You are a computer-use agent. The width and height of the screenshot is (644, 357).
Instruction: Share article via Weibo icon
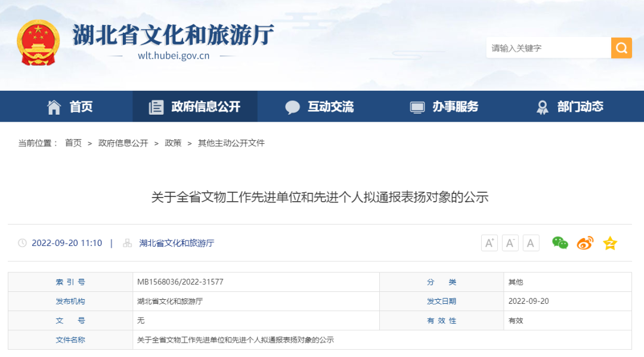click(585, 243)
